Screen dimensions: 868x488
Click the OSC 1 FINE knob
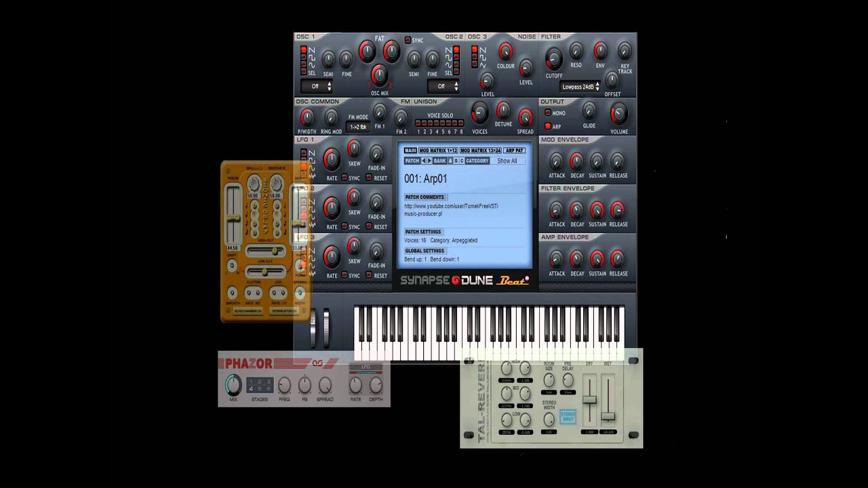[x=346, y=59]
